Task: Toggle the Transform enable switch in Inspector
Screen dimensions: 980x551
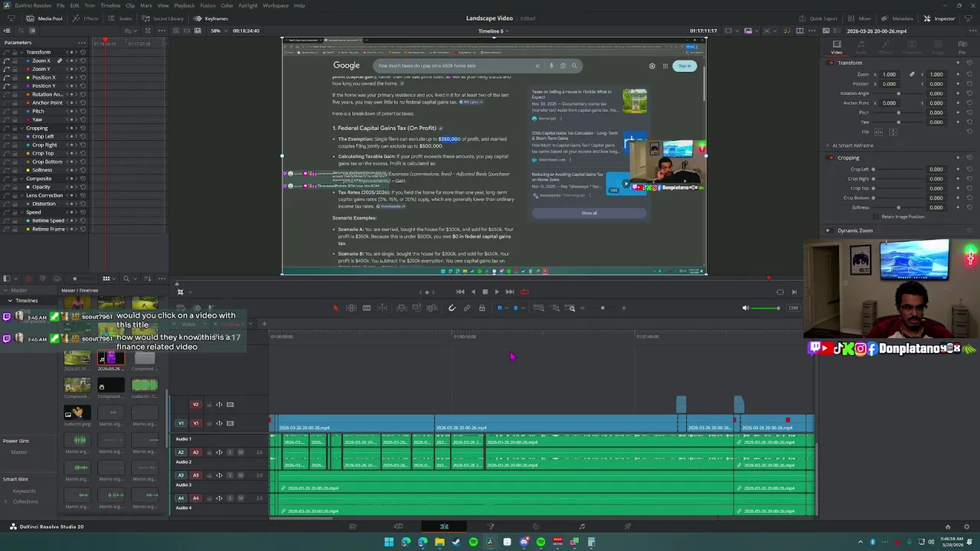Action: [x=831, y=63]
